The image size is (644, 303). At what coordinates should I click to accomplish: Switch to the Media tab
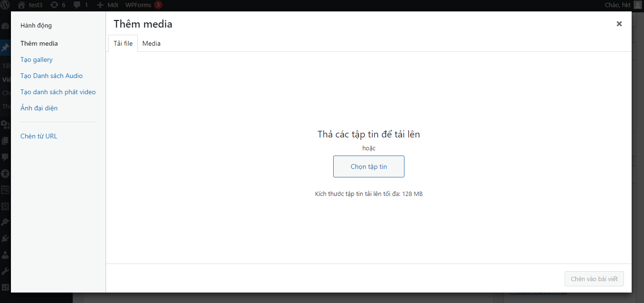tap(151, 43)
